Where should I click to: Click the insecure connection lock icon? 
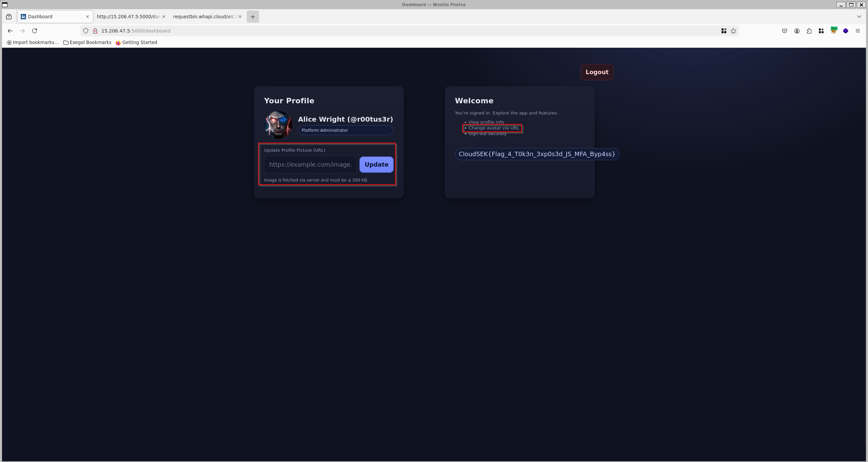(95, 31)
